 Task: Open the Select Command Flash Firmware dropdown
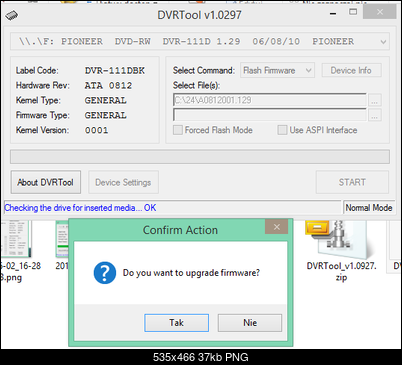click(x=277, y=70)
